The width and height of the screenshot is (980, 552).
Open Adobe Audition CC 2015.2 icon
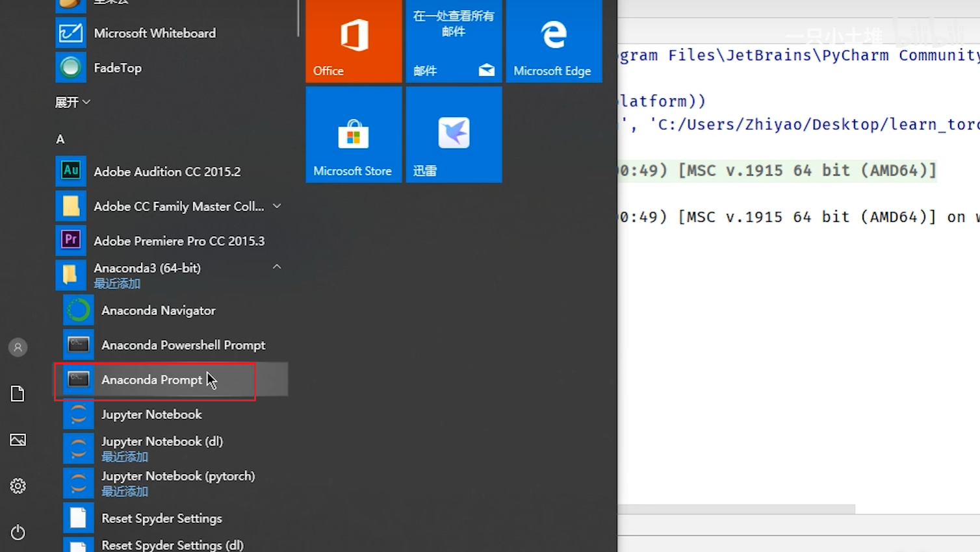pos(70,171)
